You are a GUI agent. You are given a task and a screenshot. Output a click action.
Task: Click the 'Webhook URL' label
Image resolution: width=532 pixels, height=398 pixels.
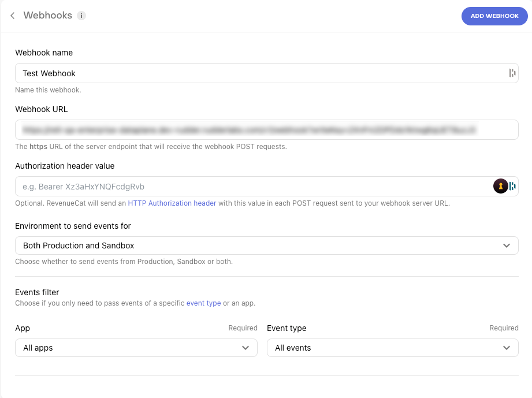42,109
